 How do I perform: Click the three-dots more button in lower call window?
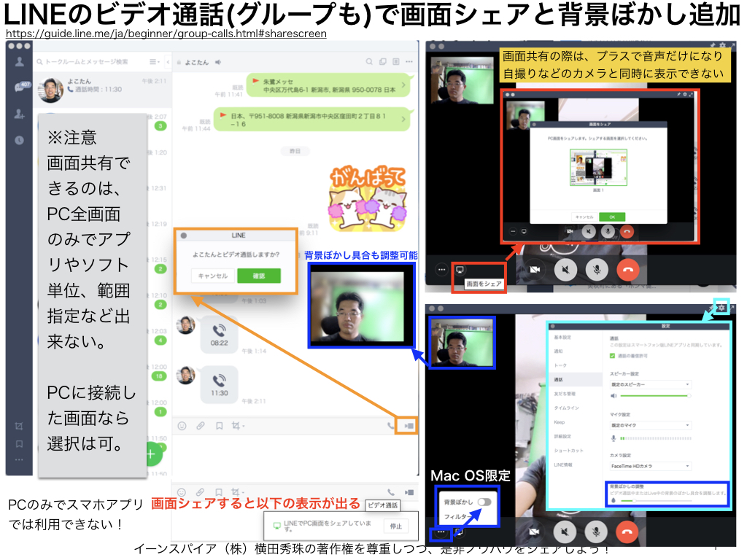(441, 533)
